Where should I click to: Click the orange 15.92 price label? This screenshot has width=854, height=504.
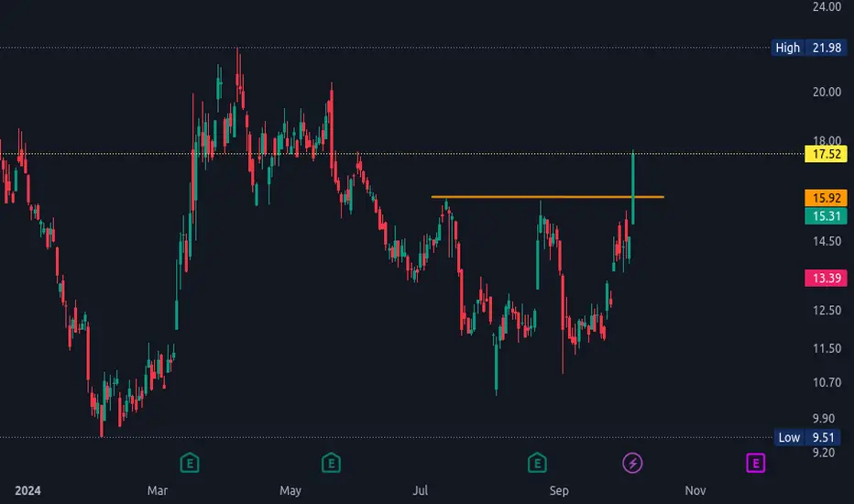tap(826, 198)
